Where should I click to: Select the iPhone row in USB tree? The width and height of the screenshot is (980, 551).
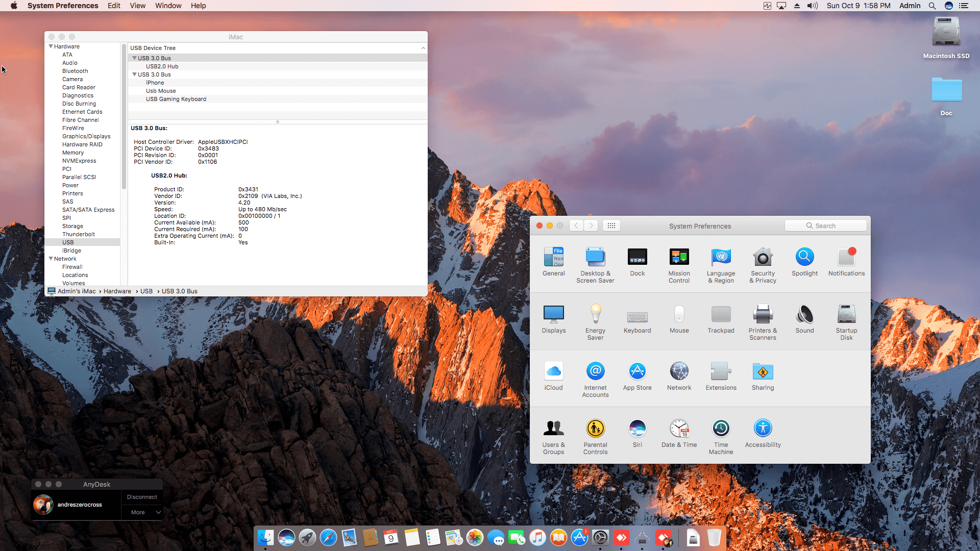click(x=278, y=83)
